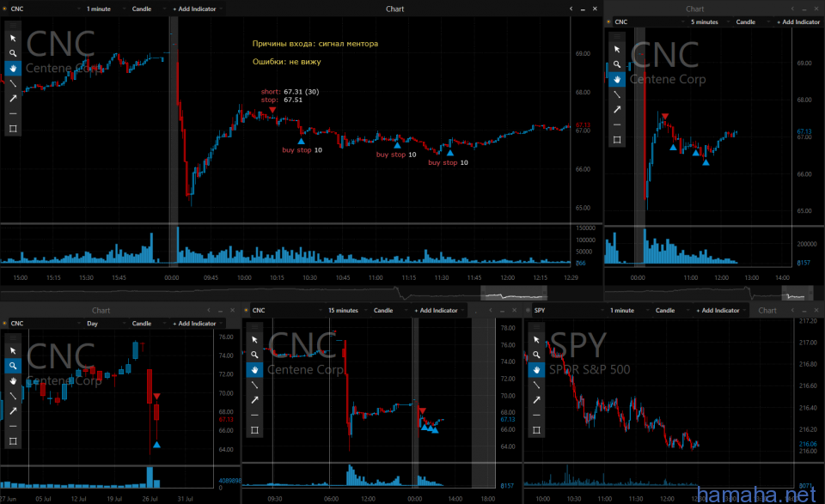Select the pointer tool in CNC 15-minute chart

tap(254, 340)
